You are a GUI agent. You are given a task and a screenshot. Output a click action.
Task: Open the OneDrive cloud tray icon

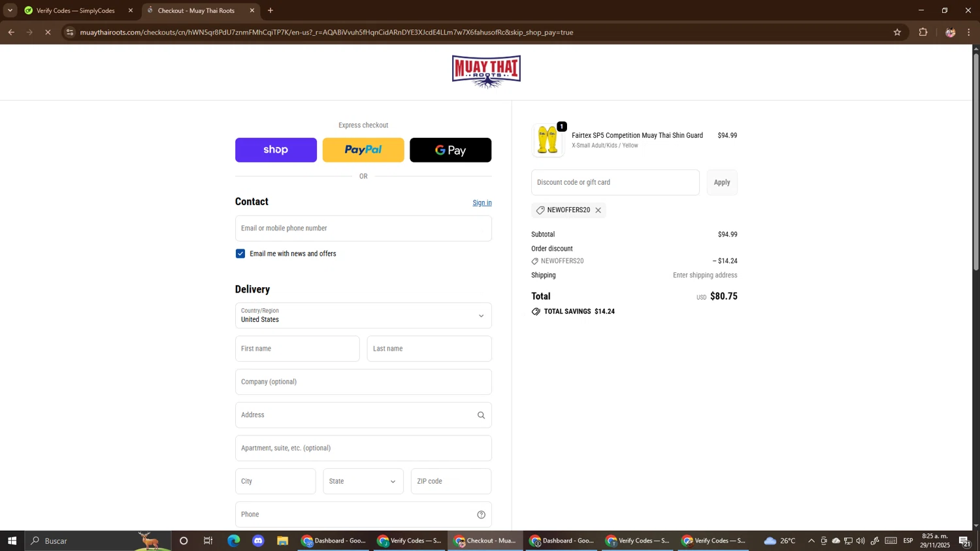(836, 541)
